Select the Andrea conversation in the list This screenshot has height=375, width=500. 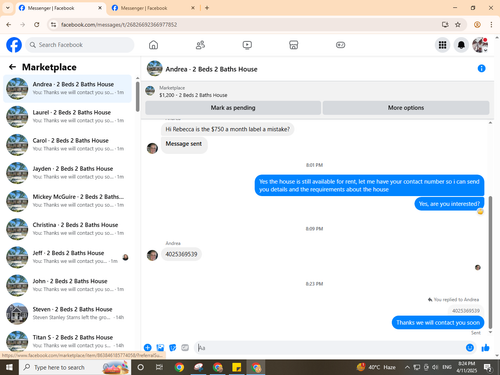click(x=68, y=89)
